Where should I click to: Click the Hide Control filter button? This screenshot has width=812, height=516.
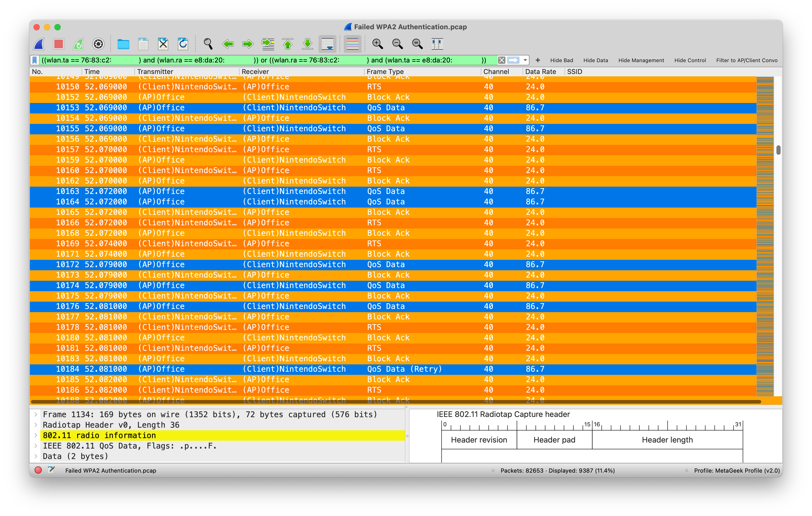tap(690, 60)
